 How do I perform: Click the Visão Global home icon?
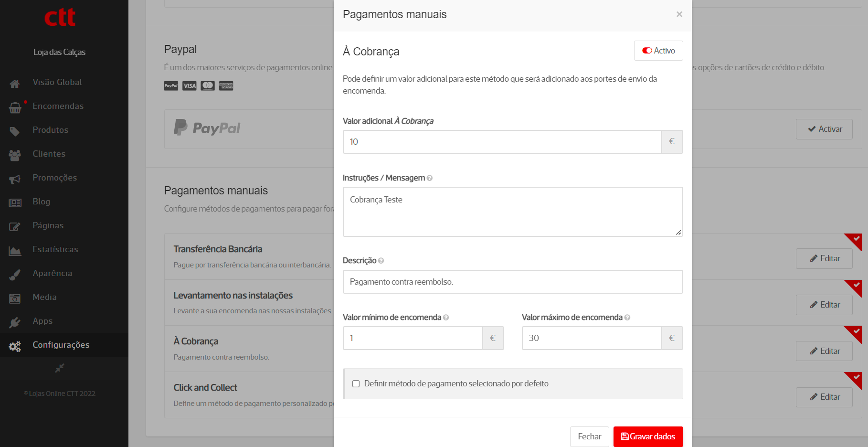tap(15, 84)
